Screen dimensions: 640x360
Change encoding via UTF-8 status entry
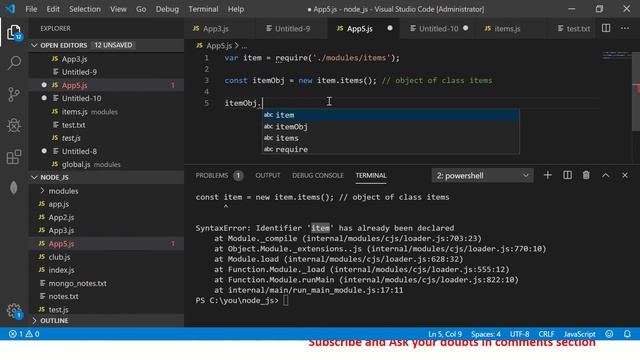pos(519,334)
